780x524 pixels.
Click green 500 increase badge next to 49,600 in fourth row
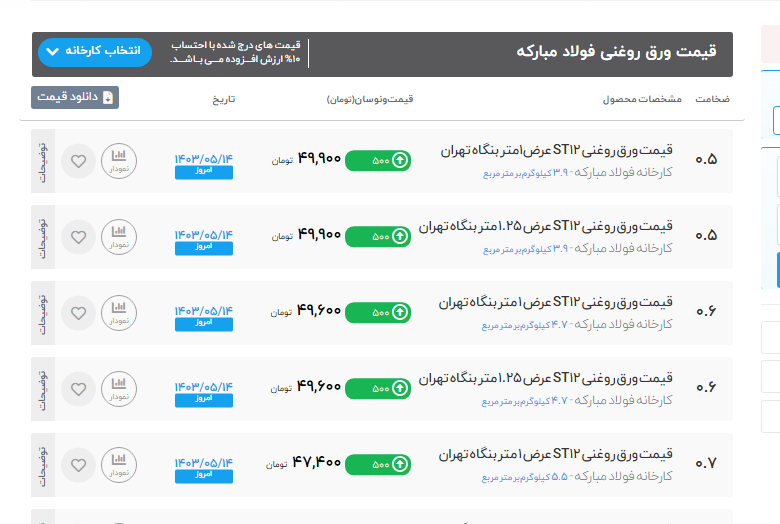point(379,388)
